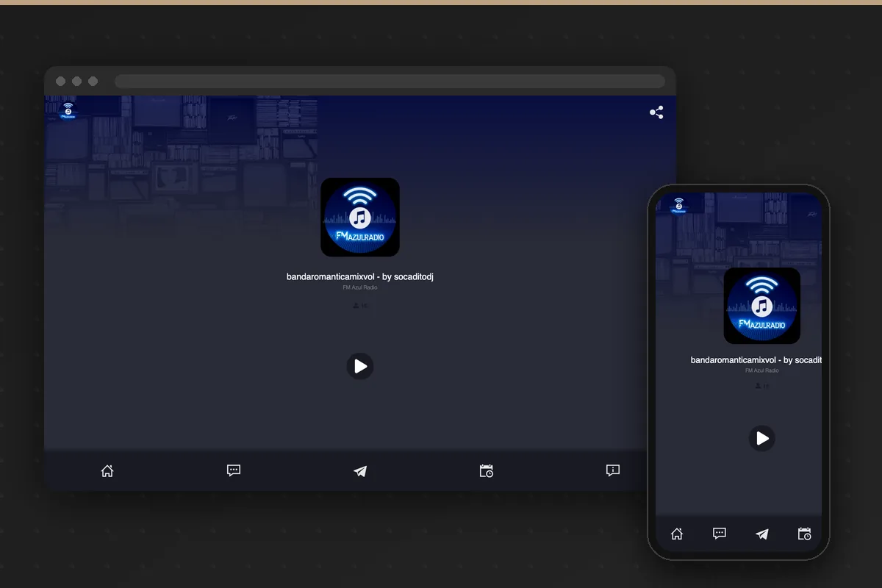This screenshot has width=882, height=588.
Task: Click paper plane icon in desktop navigation
Action: [x=360, y=471]
